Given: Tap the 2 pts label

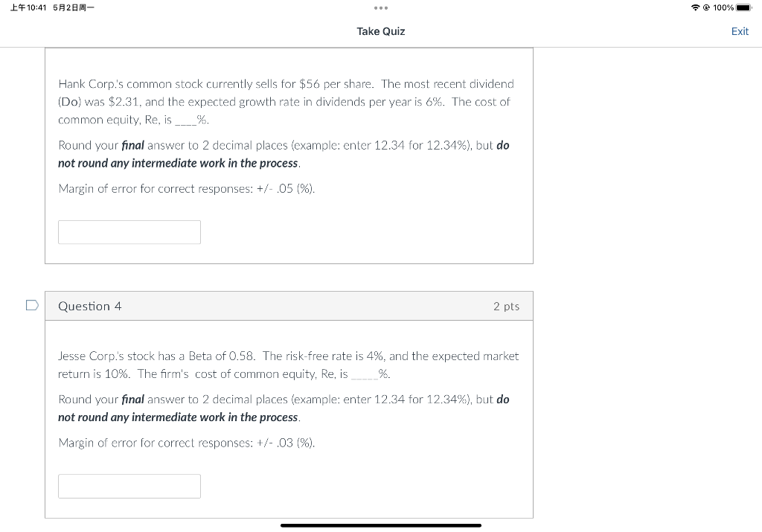Looking at the screenshot, I should [506, 306].
